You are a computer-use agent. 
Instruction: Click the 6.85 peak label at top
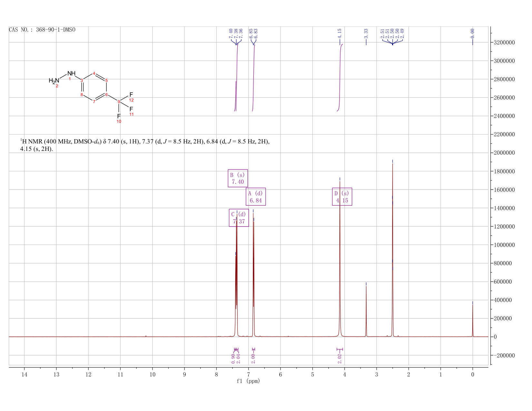click(x=251, y=33)
